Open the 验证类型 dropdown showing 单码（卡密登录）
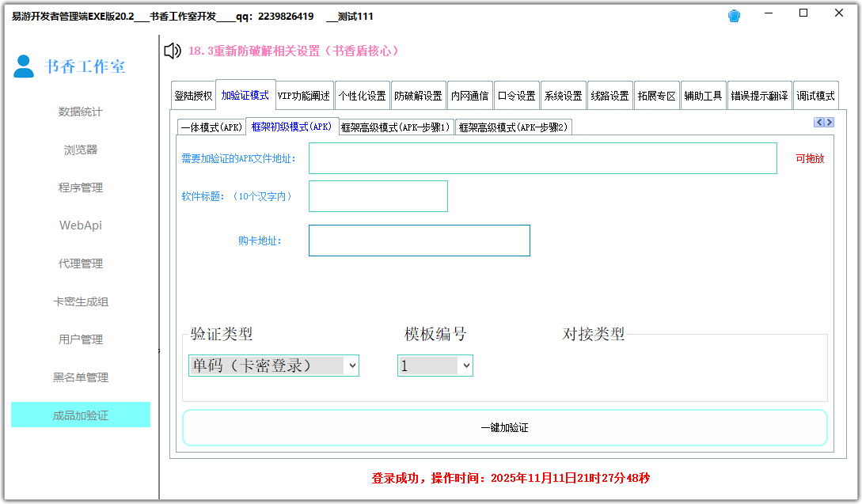 click(273, 365)
